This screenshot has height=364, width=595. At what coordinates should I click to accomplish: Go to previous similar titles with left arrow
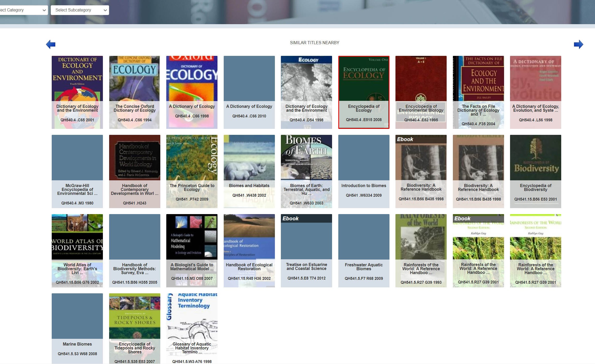pyautogui.click(x=51, y=44)
